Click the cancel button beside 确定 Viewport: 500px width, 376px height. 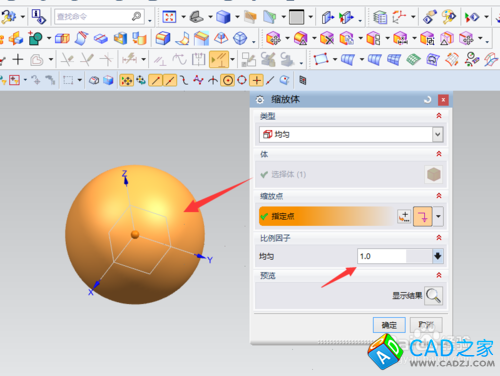tap(426, 325)
